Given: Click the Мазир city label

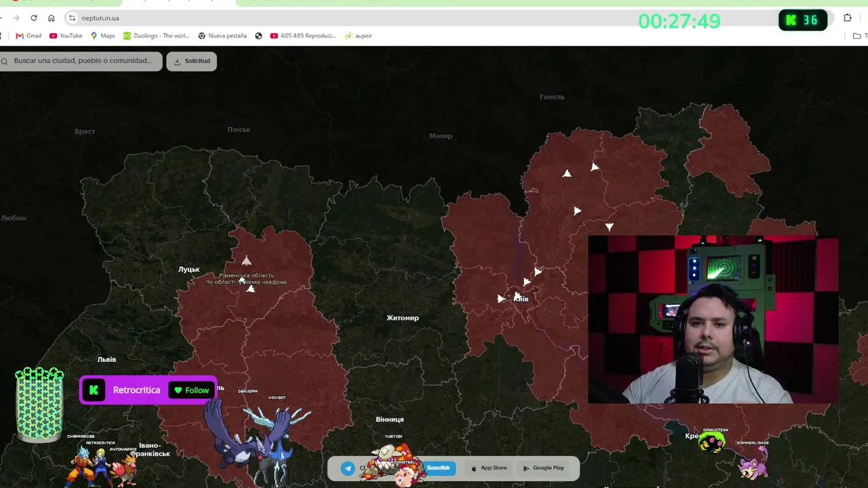Looking at the screenshot, I should click(441, 136).
